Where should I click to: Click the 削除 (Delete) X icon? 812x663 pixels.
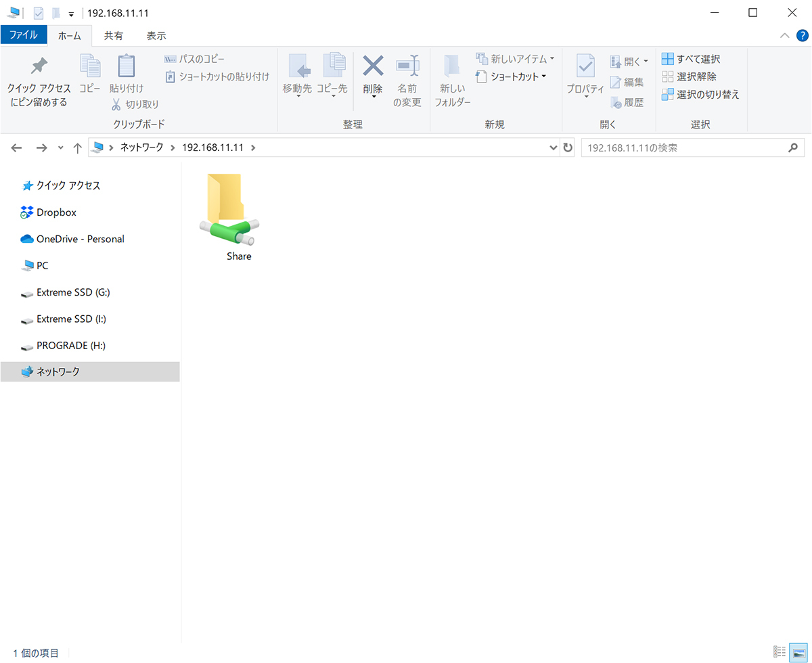click(x=373, y=66)
